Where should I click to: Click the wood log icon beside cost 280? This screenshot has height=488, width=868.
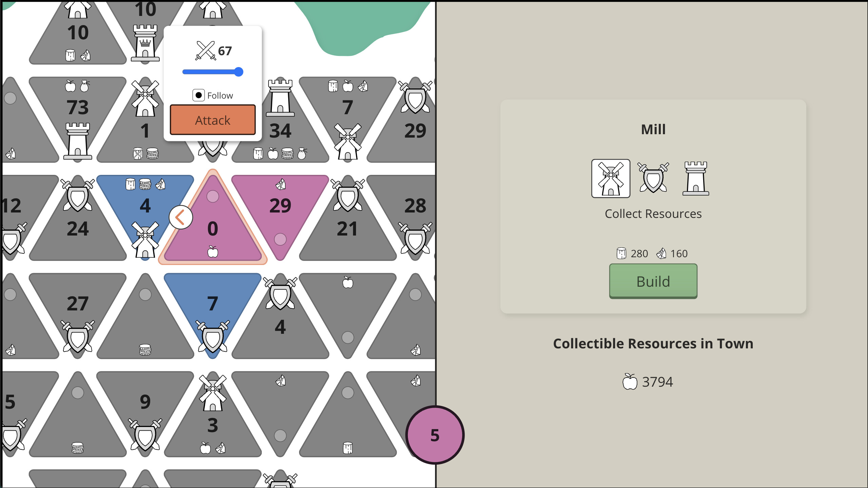(621, 253)
